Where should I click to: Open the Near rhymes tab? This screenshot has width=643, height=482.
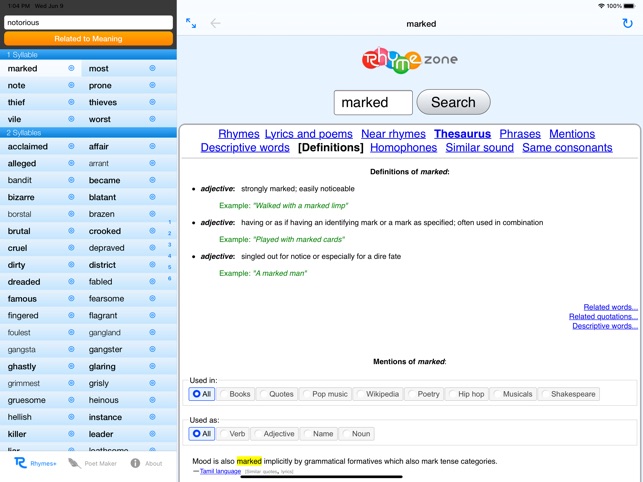393,134
